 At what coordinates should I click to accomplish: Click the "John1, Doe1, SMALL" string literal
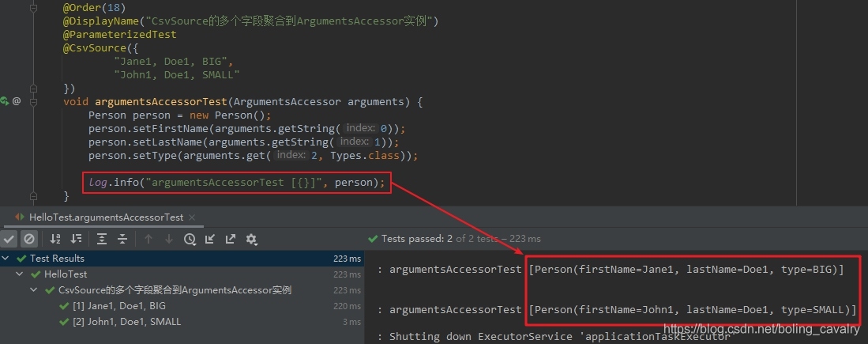[177, 75]
